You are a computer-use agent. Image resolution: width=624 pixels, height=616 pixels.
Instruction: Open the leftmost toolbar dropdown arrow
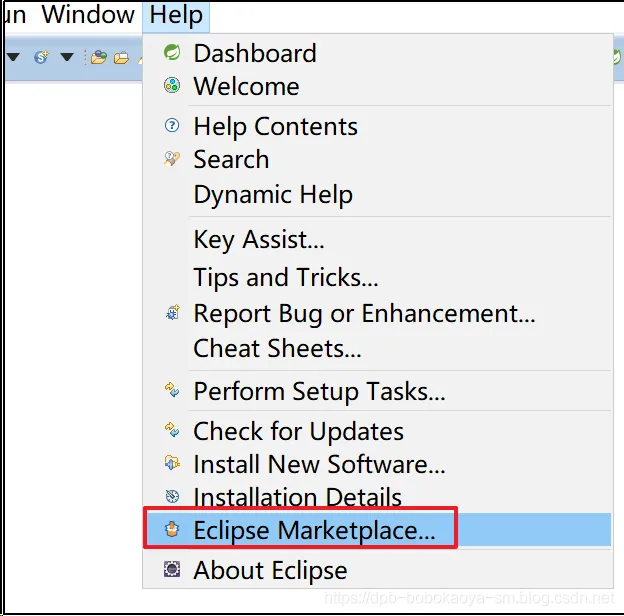13,57
